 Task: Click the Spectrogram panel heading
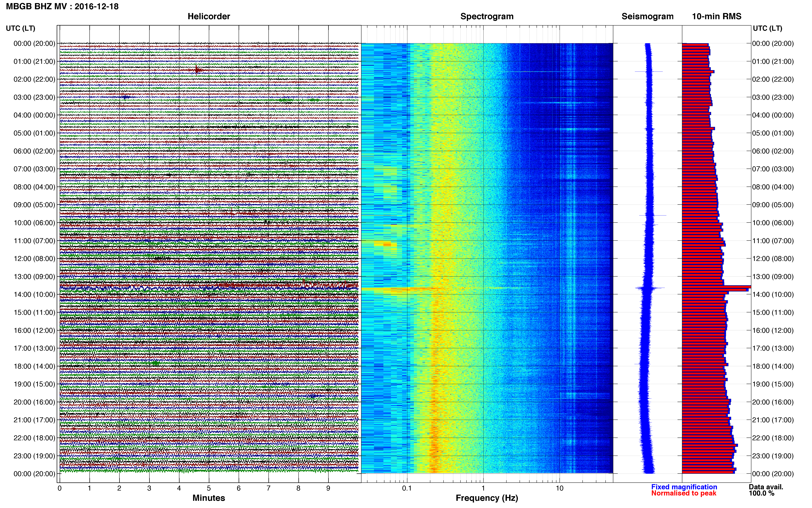[487, 16]
